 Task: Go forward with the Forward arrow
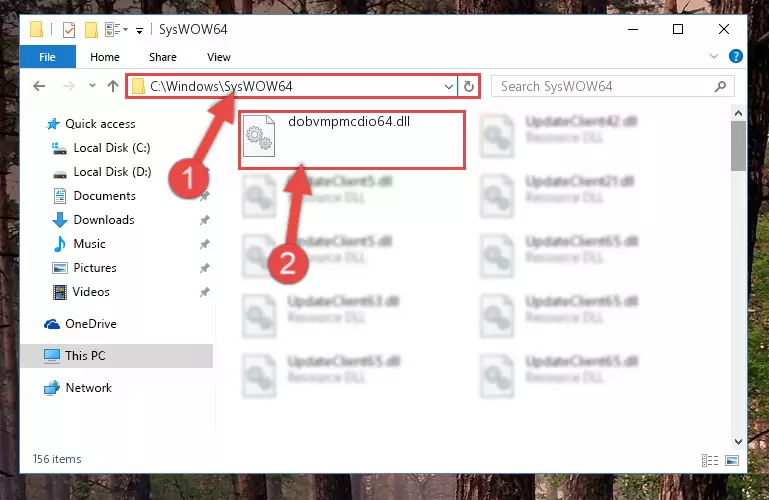coord(69,86)
